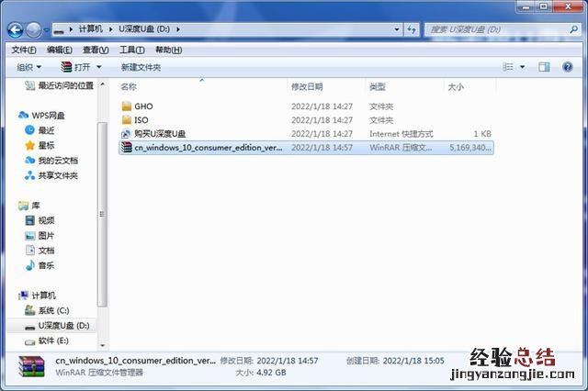The height and width of the screenshot is (391, 588).
Task: Click the change view icon
Action: click(x=508, y=67)
